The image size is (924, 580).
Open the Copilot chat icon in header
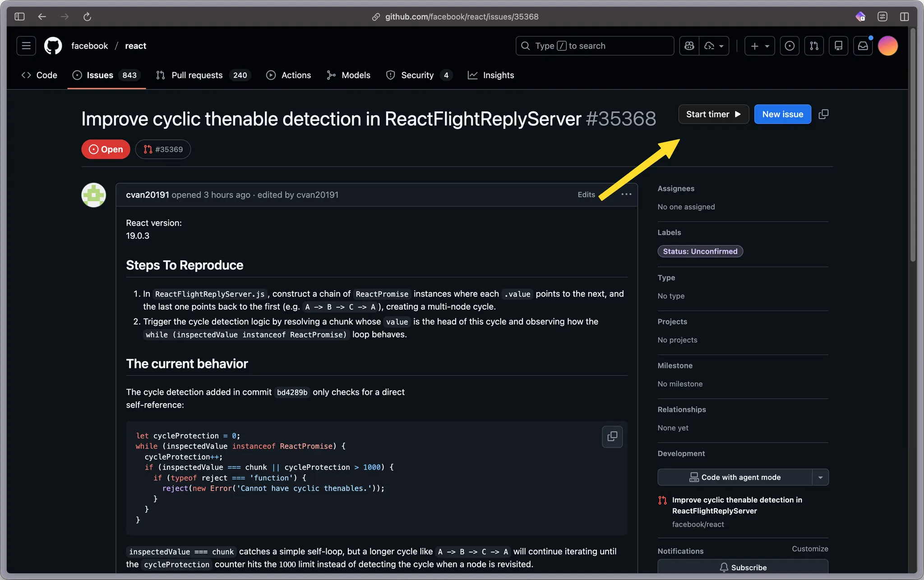689,46
